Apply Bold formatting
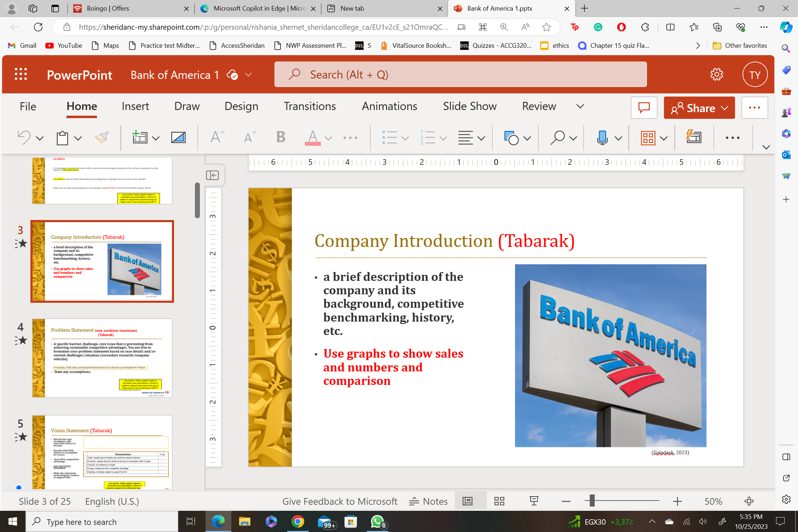Image resolution: width=798 pixels, height=532 pixels. coord(281,137)
